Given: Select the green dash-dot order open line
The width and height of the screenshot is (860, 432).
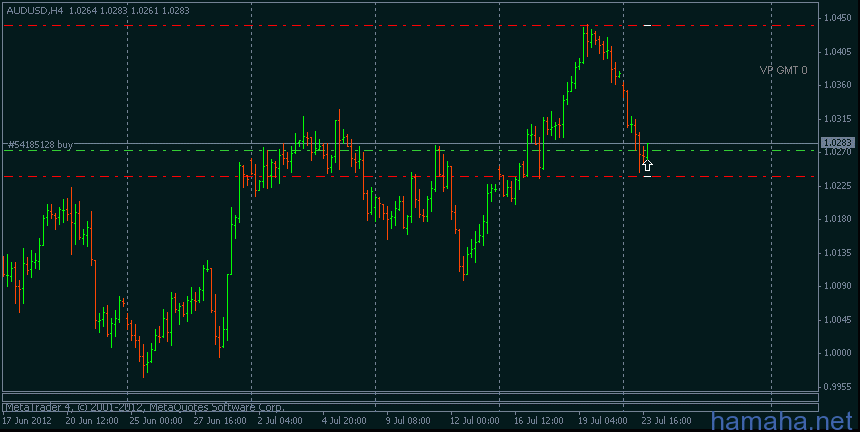Looking at the screenshot, I should coord(410,150).
